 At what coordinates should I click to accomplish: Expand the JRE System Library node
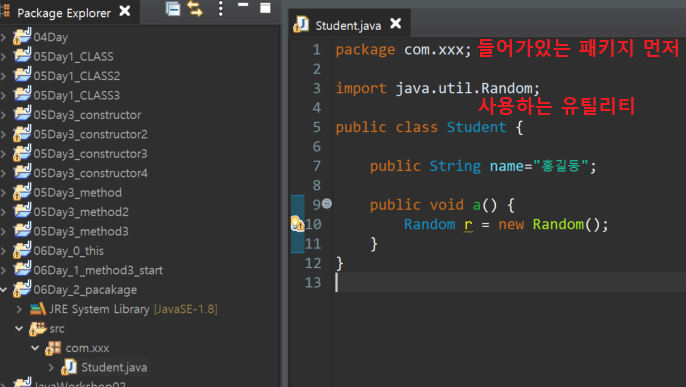pos(19,309)
